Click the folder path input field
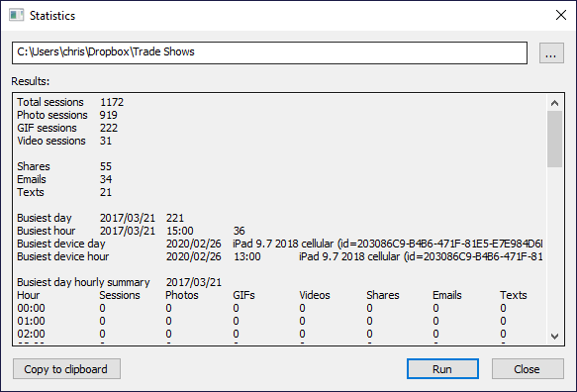Screen dimensions: 577x392 (x=270, y=53)
